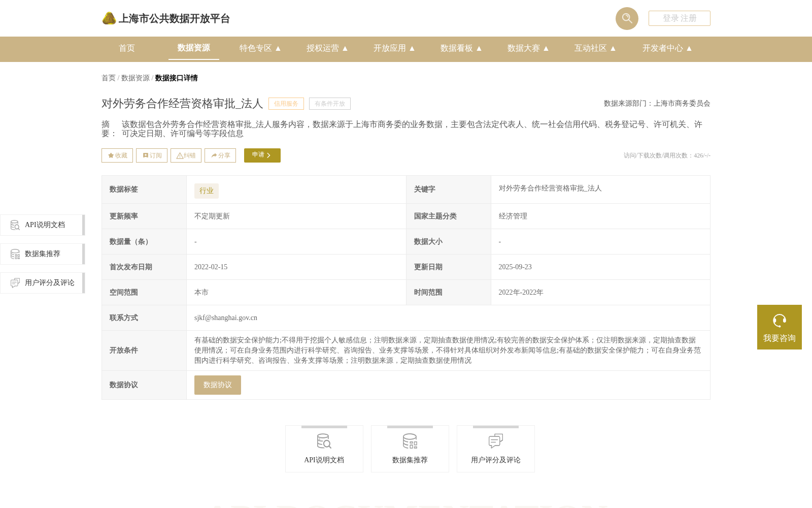The width and height of the screenshot is (812, 508).
Task: Click the 2022-02-15 first publish date
Action: point(211,267)
